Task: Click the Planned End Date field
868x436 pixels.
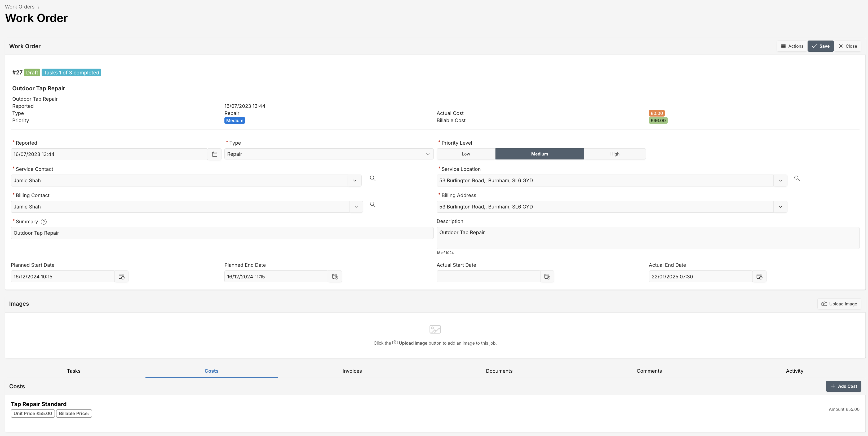Action: tap(276, 277)
